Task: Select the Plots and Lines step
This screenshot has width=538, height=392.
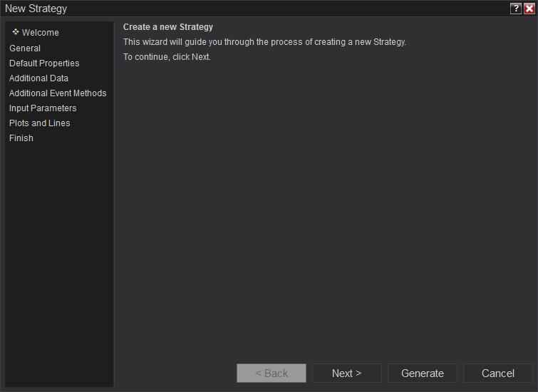Action: (39, 123)
